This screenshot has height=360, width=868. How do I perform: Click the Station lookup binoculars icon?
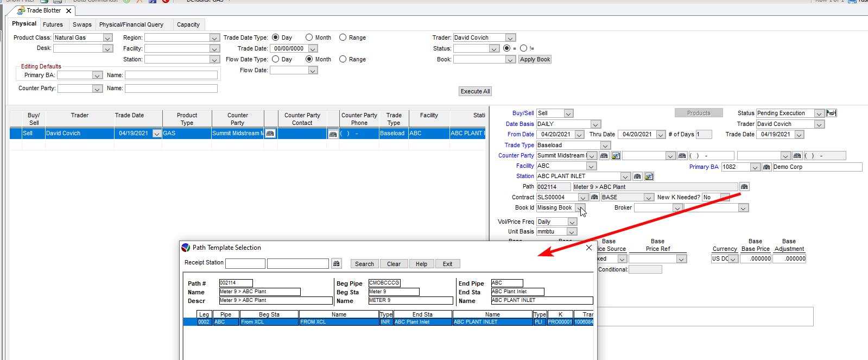(638, 176)
